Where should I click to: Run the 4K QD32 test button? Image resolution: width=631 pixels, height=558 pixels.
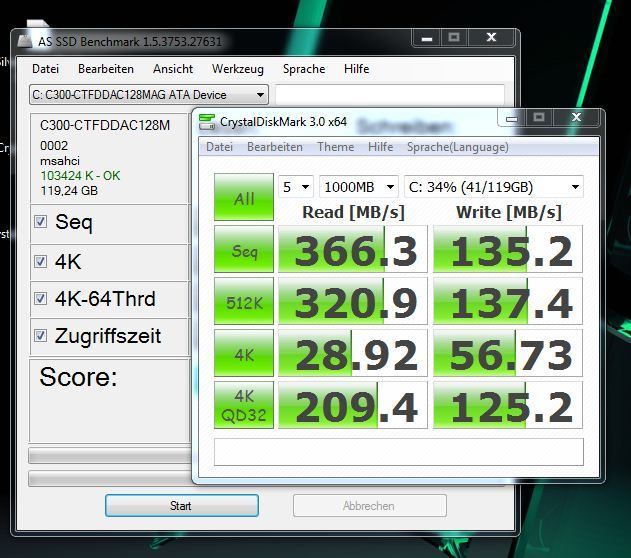244,405
